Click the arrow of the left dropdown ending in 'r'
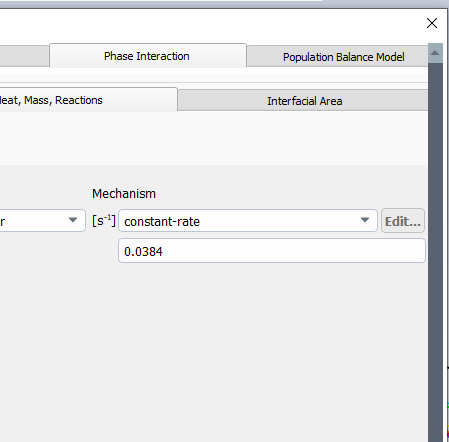This screenshot has height=442, width=449. [x=73, y=220]
